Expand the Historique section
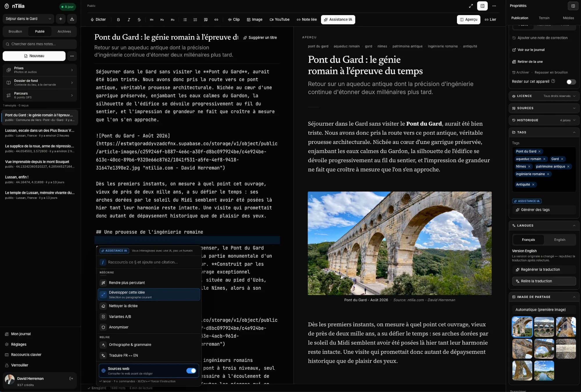The width and height of the screenshot is (581, 392). (544, 120)
